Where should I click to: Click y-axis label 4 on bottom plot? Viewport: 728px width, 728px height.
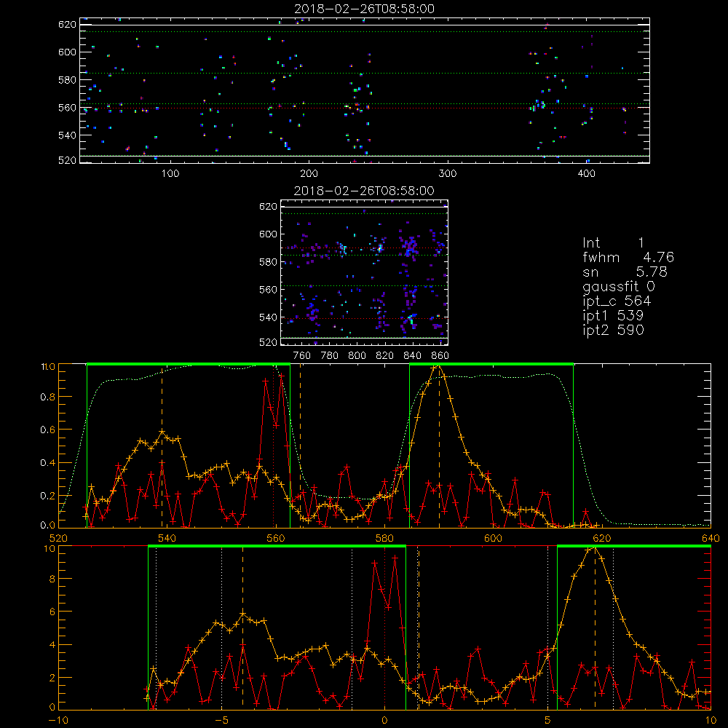point(52,645)
